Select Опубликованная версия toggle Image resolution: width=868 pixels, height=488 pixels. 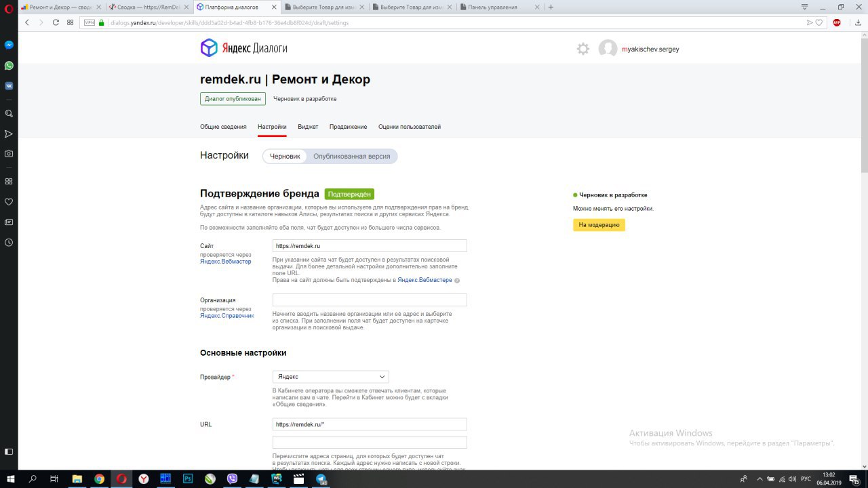(352, 156)
